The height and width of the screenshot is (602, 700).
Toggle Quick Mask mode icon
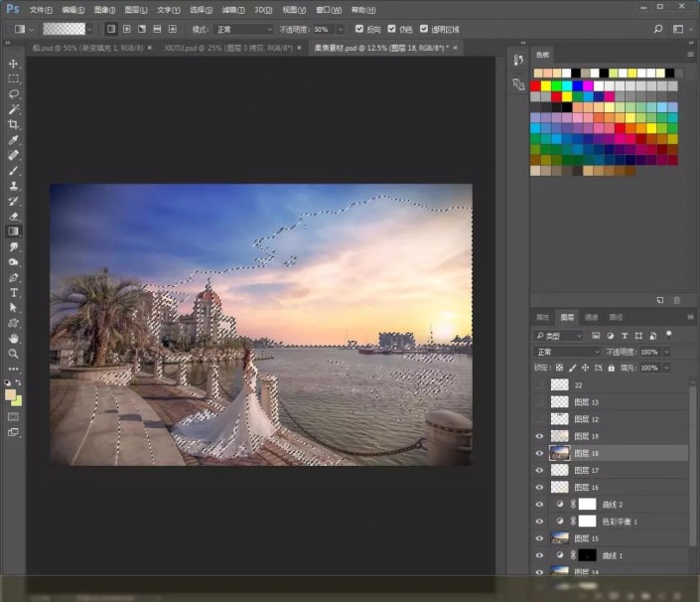tap(13, 416)
